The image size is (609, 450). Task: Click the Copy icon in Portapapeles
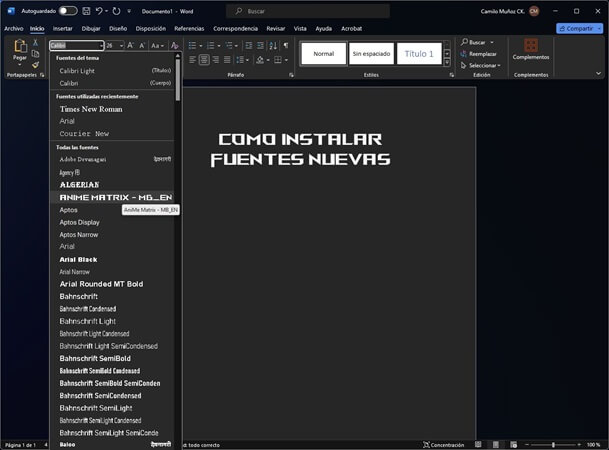click(35, 54)
